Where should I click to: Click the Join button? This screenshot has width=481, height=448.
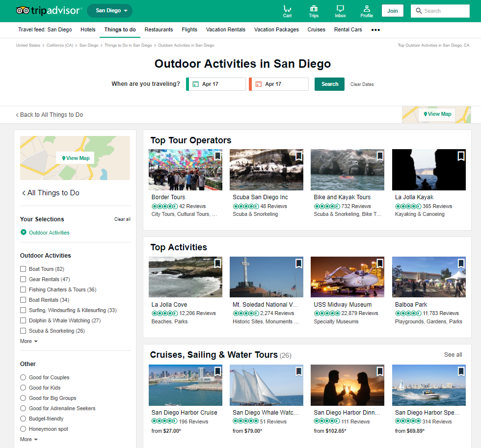pos(392,11)
